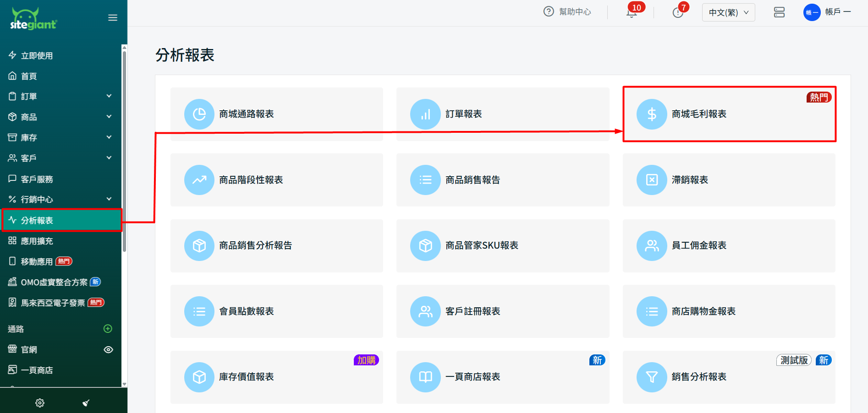Image resolution: width=868 pixels, height=413 pixels.
Task: Expand the 行銷中心 sidebar menu
Action: pyautogui.click(x=60, y=199)
